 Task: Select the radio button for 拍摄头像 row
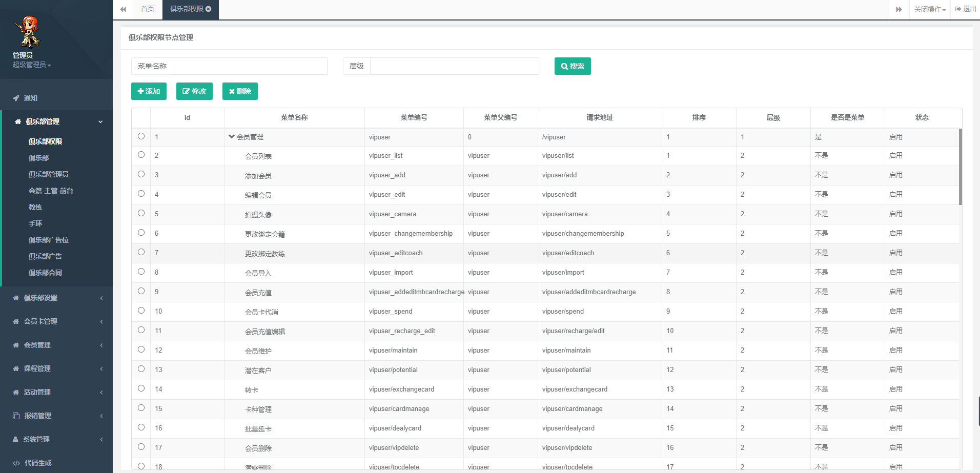[141, 213]
